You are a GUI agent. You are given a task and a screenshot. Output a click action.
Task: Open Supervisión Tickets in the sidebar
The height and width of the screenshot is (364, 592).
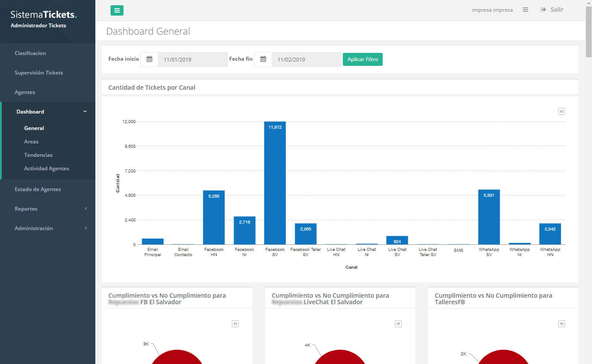pyautogui.click(x=39, y=72)
